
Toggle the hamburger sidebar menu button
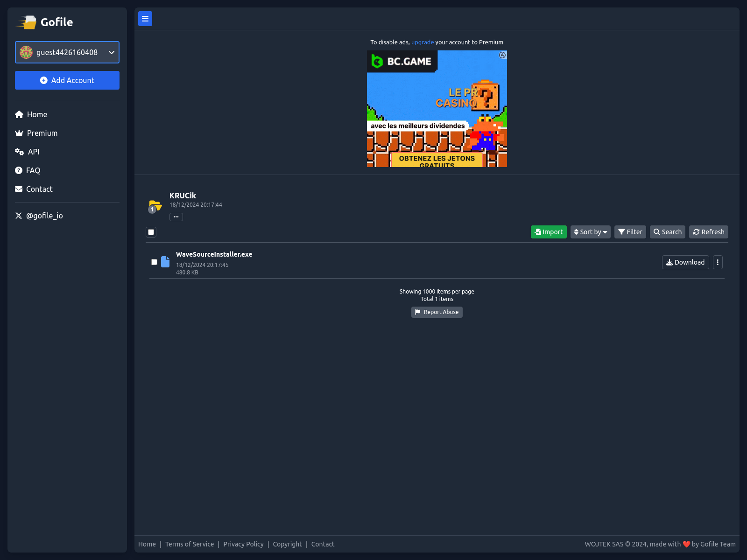pyautogui.click(x=145, y=19)
